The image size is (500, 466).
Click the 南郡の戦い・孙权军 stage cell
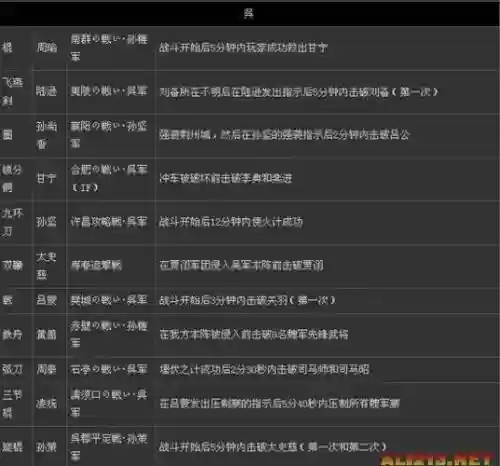pos(109,48)
